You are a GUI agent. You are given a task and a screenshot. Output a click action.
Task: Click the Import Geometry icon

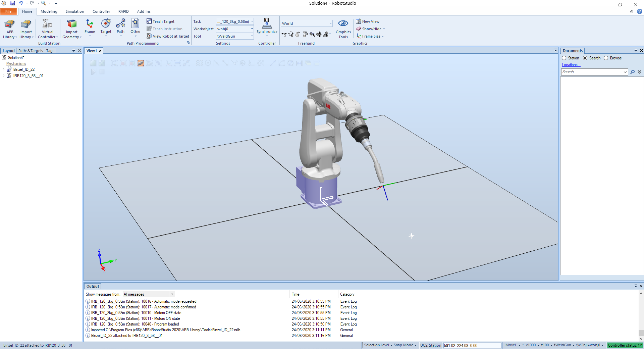[x=72, y=24]
